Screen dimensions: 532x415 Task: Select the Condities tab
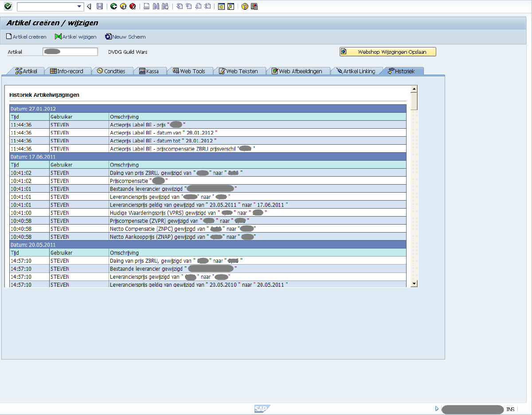[x=111, y=71]
